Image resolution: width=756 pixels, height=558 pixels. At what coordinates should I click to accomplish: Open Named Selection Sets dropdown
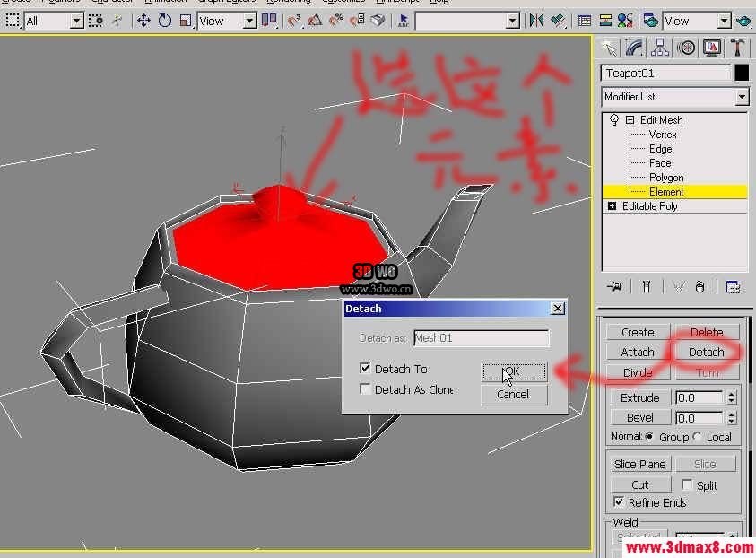tap(512, 22)
